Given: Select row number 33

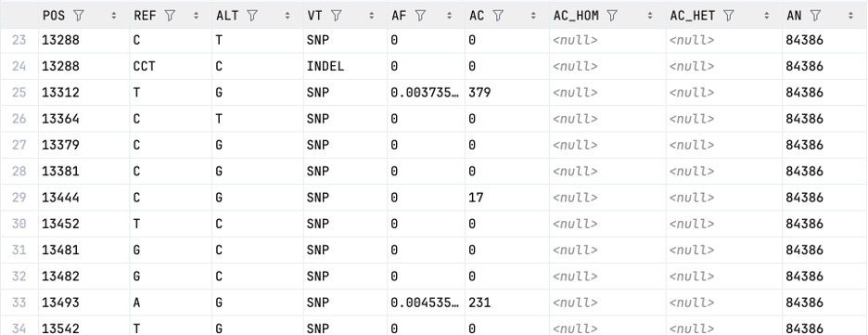Looking at the screenshot, I should click(x=19, y=303).
